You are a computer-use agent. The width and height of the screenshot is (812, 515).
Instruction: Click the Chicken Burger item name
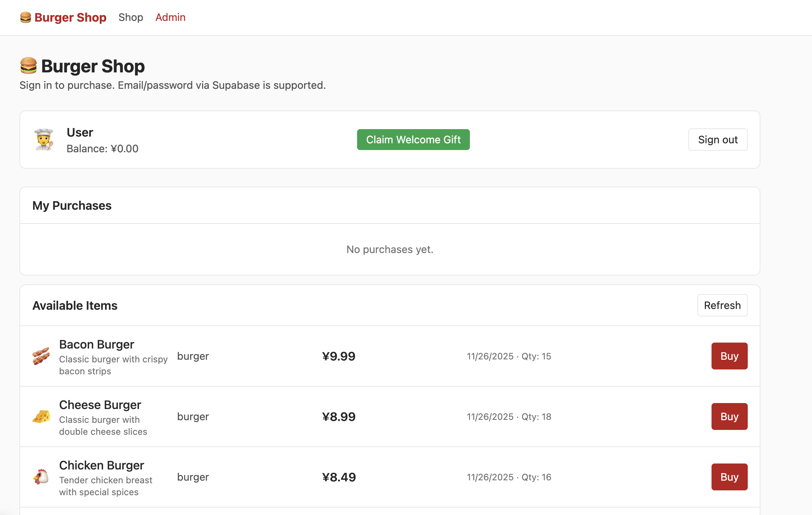click(x=102, y=465)
